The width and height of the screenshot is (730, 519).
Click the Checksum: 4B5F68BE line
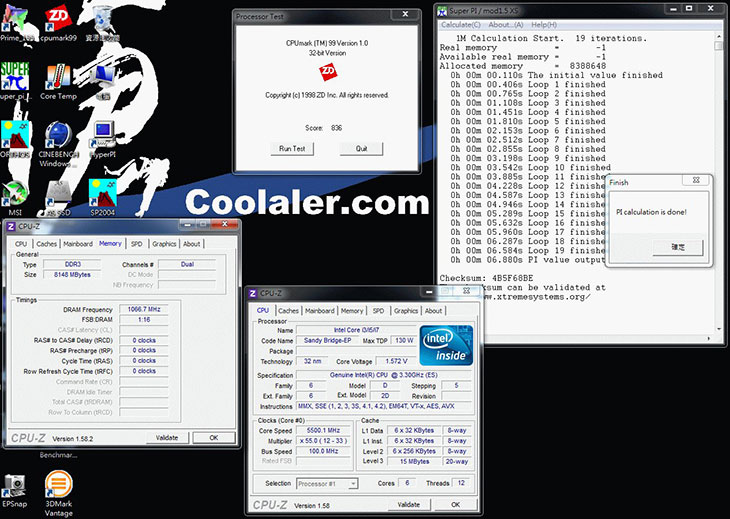click(486, 278)
